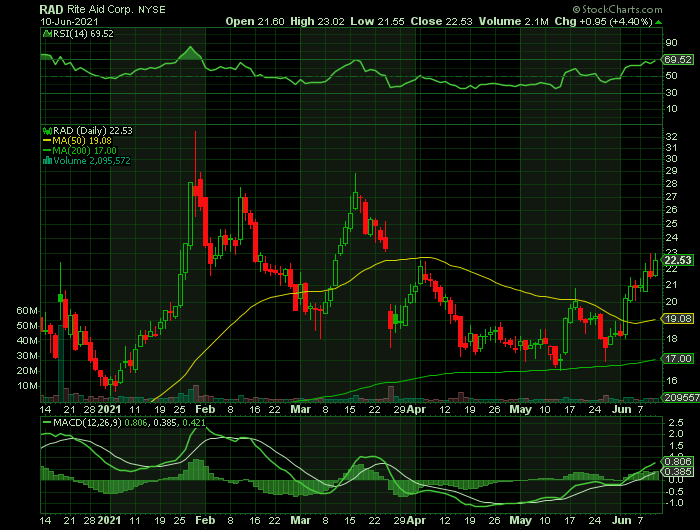This screenshot has height=530, width=700.
Task: Click the 32 price level on the price axis
Action: [x=671, y=137]
